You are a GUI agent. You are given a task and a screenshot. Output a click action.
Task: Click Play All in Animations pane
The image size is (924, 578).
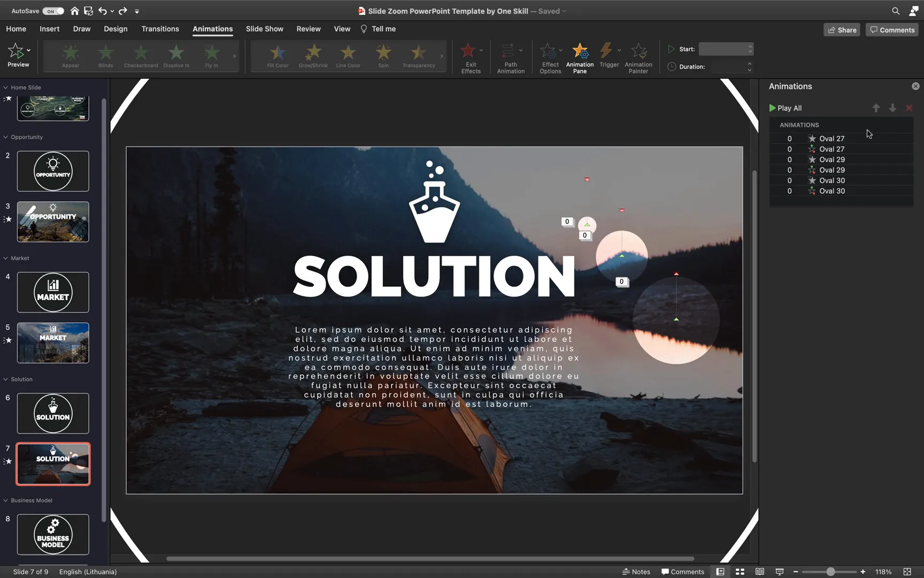tap(786, 108)
